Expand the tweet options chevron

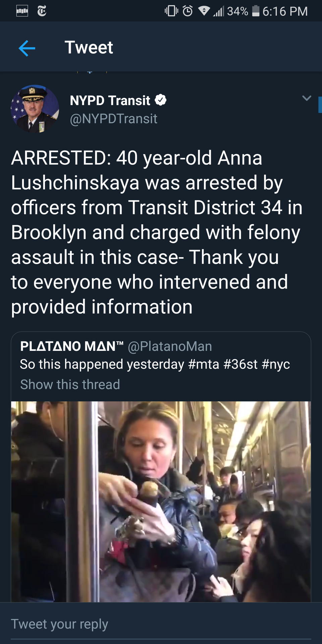(x=307, y=98)
